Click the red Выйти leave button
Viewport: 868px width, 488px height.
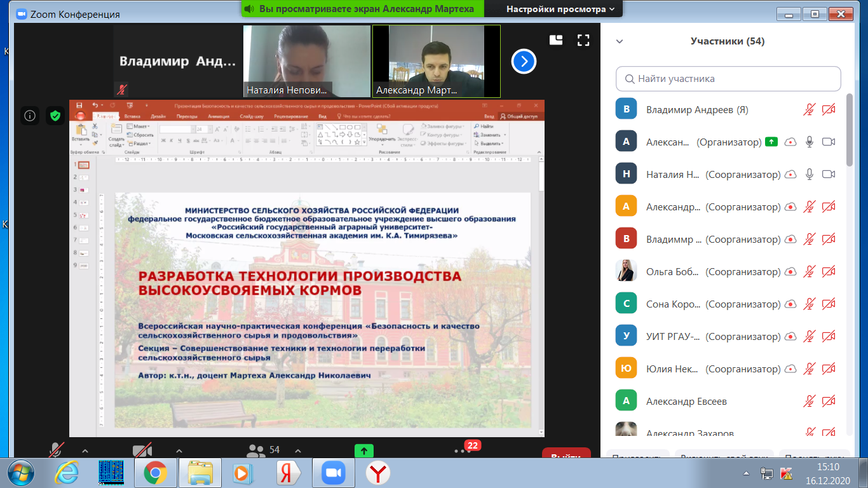566,454
